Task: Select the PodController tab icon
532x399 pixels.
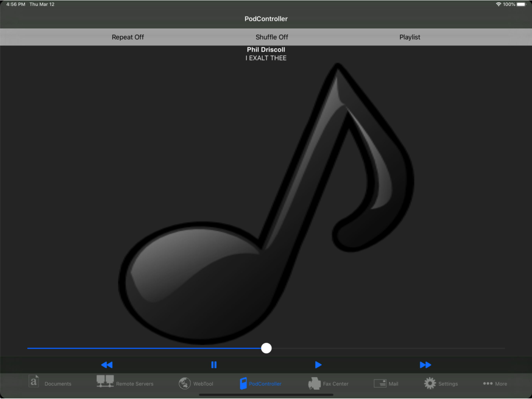Action: 243,383
